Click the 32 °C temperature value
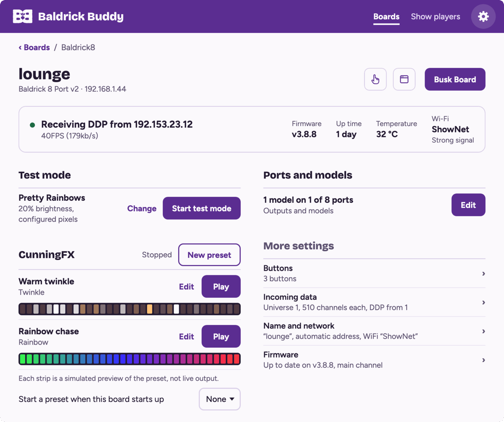The height and width of the screenshot is (422, 504). pos(387,134)
